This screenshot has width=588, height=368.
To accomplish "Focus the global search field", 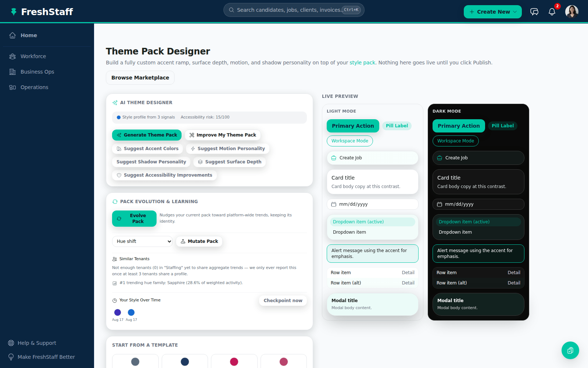I will (x=294, y=10).
